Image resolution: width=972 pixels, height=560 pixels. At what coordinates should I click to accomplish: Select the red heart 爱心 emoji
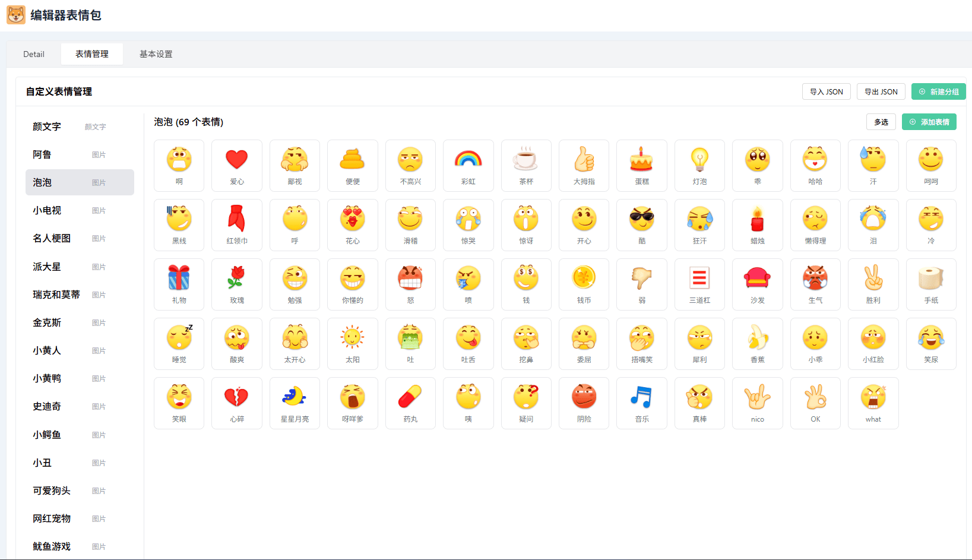tap(236, 165)
